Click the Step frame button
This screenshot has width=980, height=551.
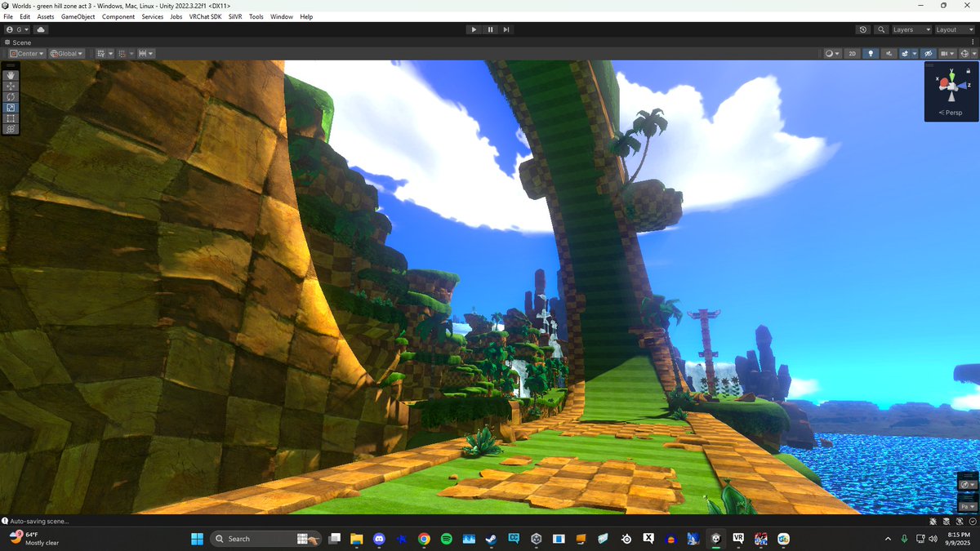506,29
